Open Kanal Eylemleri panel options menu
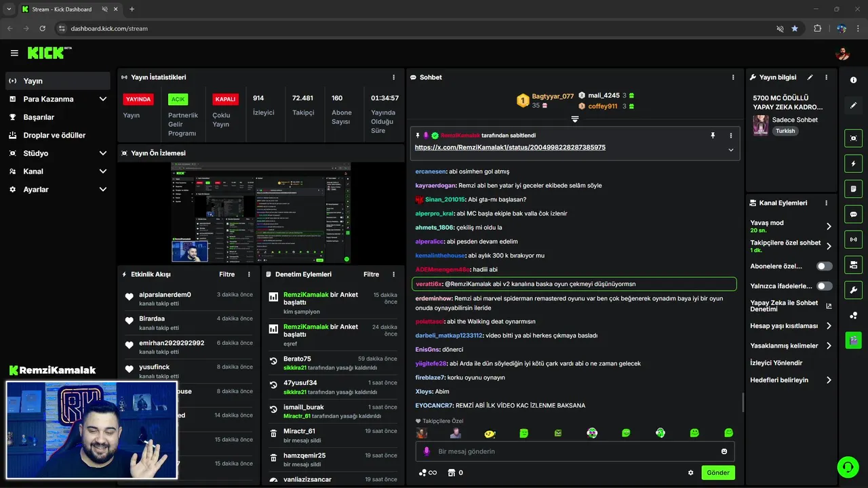 pyautogui.click(x=826, y=203)
